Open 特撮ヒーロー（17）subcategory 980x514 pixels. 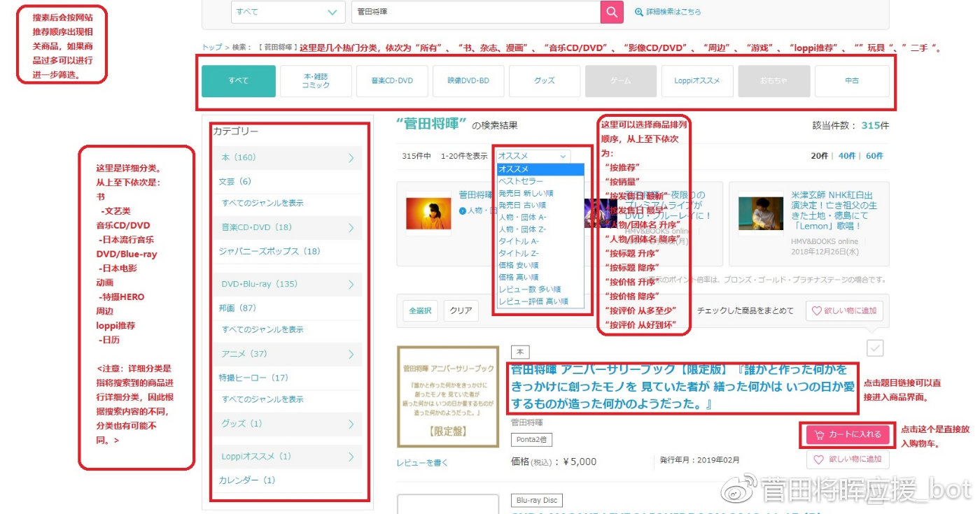point(253,378)
